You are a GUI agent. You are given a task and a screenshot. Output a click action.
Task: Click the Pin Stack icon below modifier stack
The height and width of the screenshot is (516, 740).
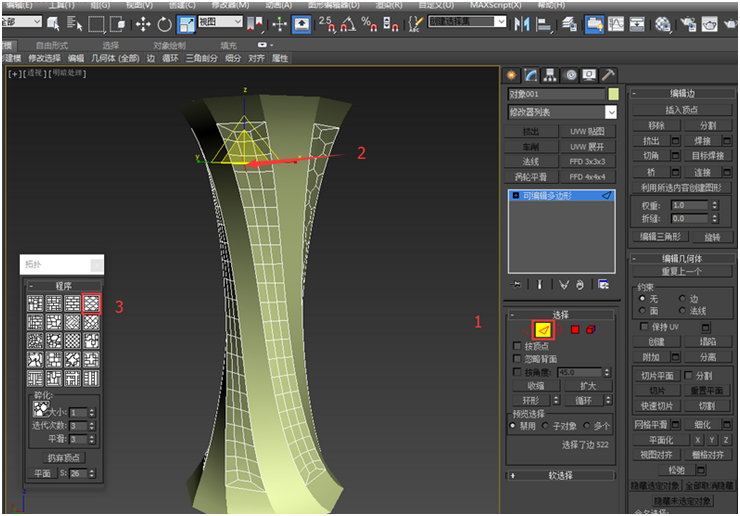pyautogui.click(x=516, y=284)
